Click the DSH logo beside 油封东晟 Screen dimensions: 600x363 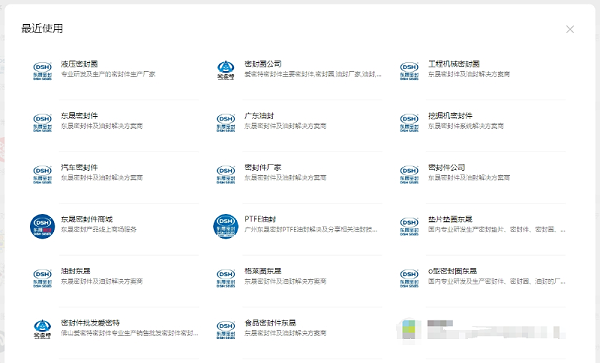point(42,278)
